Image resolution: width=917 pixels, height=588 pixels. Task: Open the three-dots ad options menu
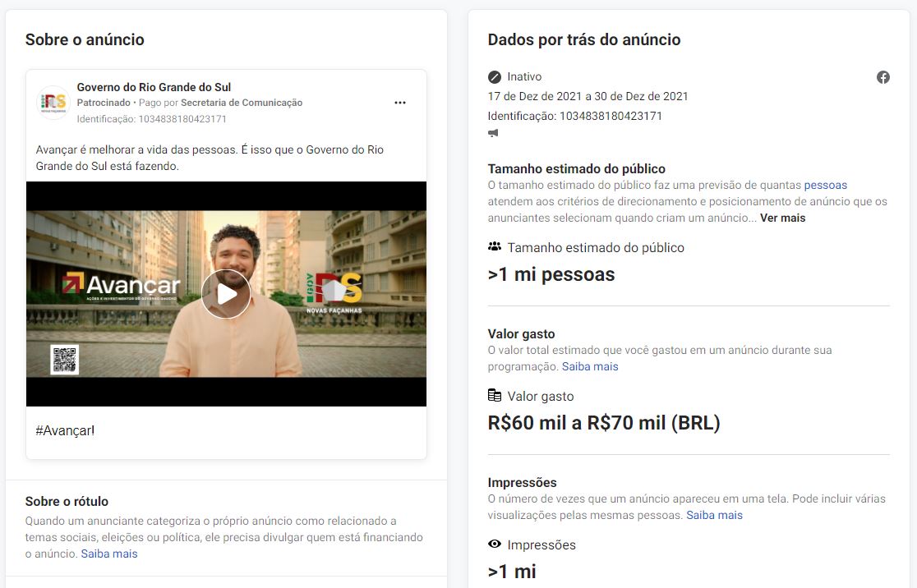click(400, 103)
